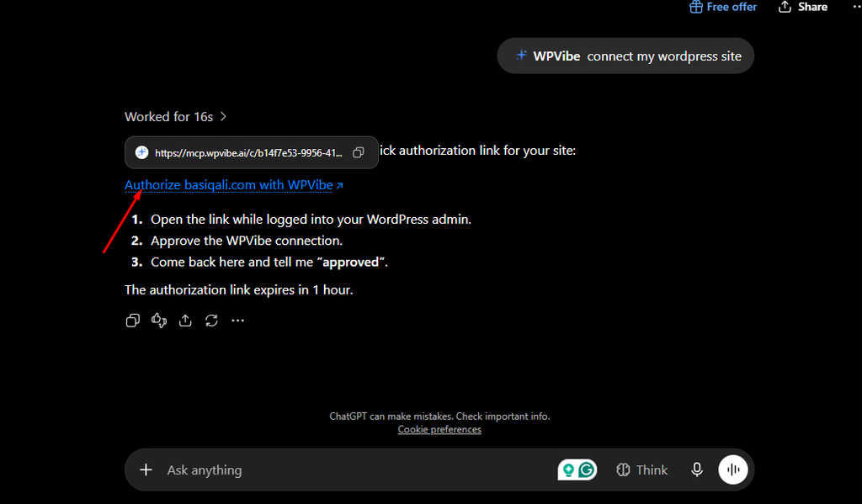Viewport: 862px width, 504px height.
Task: Open 'Authorize basiqali.com with WPVibe' link
Action: [234, 185]
